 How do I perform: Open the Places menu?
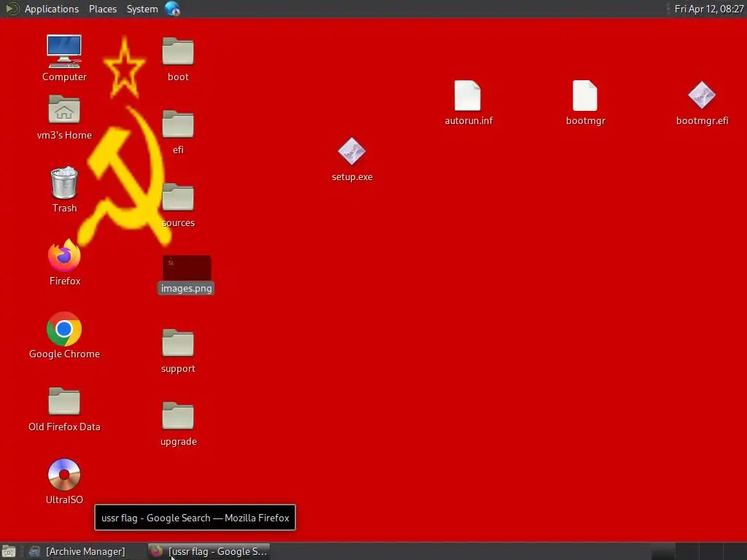103,9
